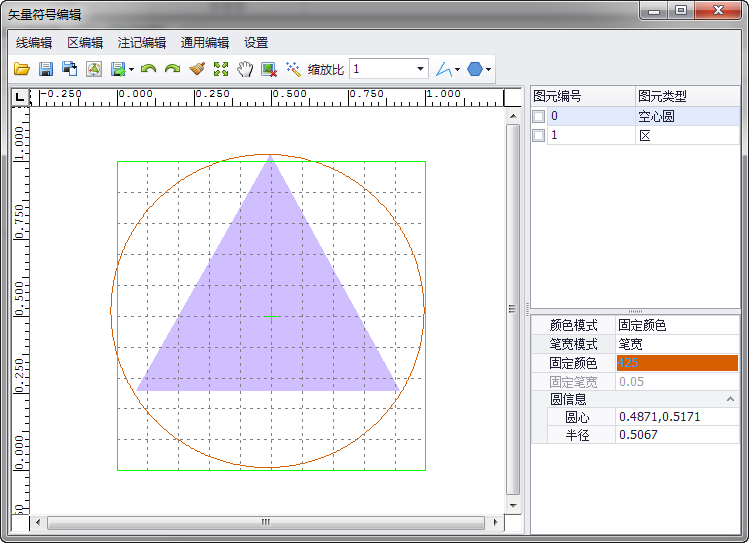Click the save disk icon
The width and height of the screenshot is (749, 543).
(x=45, y=69)
